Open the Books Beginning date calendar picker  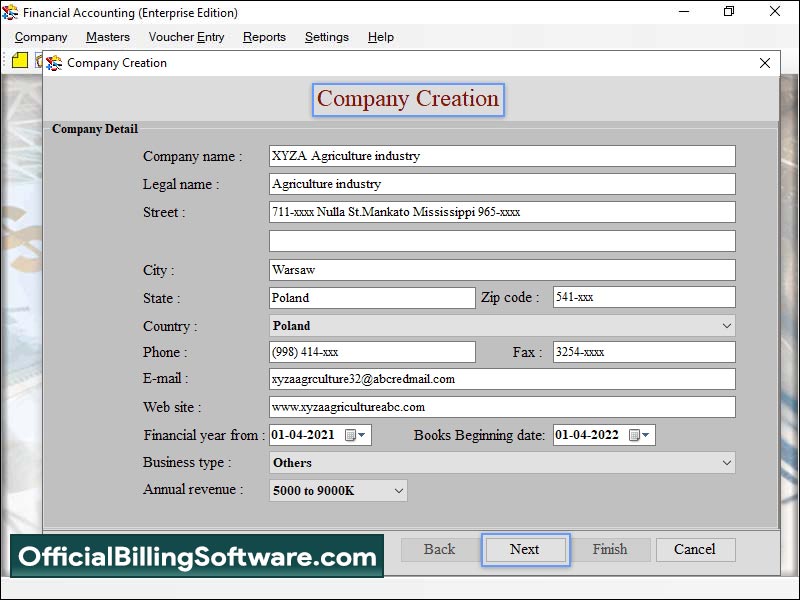[640, 435]
